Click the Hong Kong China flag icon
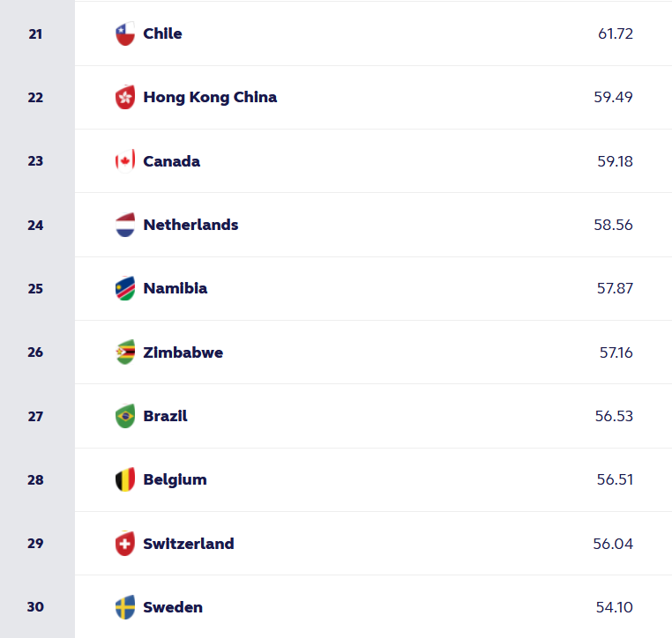Screen dimensions: 672x638 (125, 98)
